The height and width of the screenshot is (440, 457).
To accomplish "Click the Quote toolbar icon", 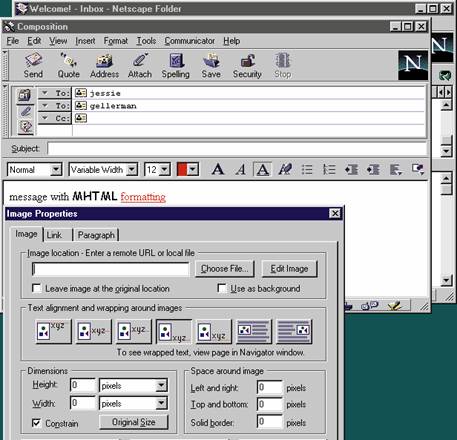I will (x=69, y=66).
